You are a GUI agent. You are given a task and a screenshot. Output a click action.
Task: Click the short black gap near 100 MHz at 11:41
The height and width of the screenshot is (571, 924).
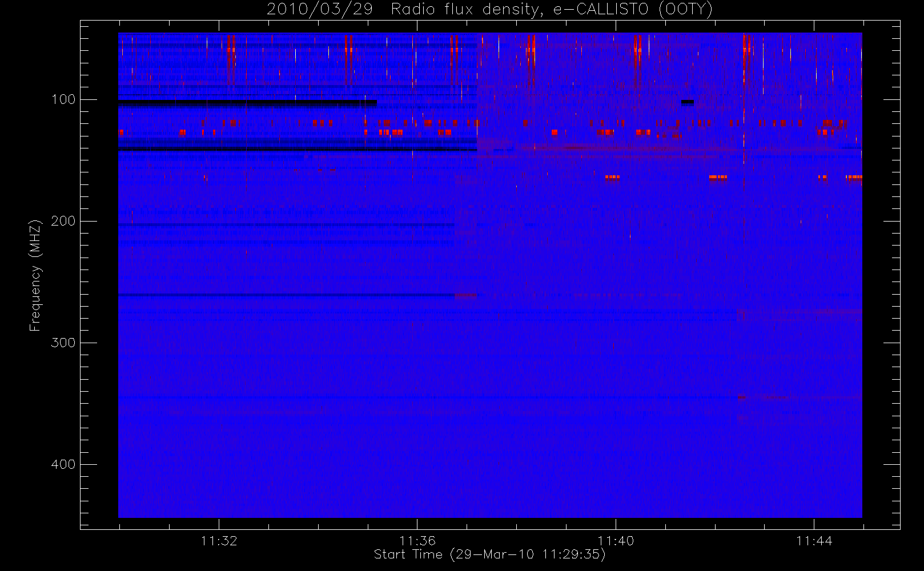(688, 103)
